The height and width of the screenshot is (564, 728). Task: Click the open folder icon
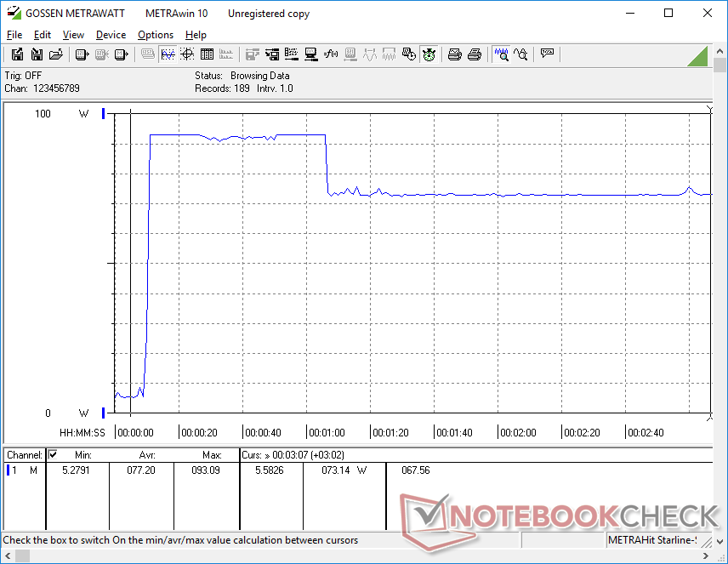[56, 54]
